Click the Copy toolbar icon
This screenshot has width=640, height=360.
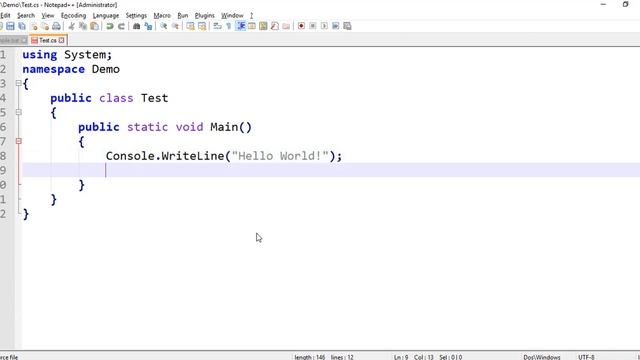coord(83,26)
